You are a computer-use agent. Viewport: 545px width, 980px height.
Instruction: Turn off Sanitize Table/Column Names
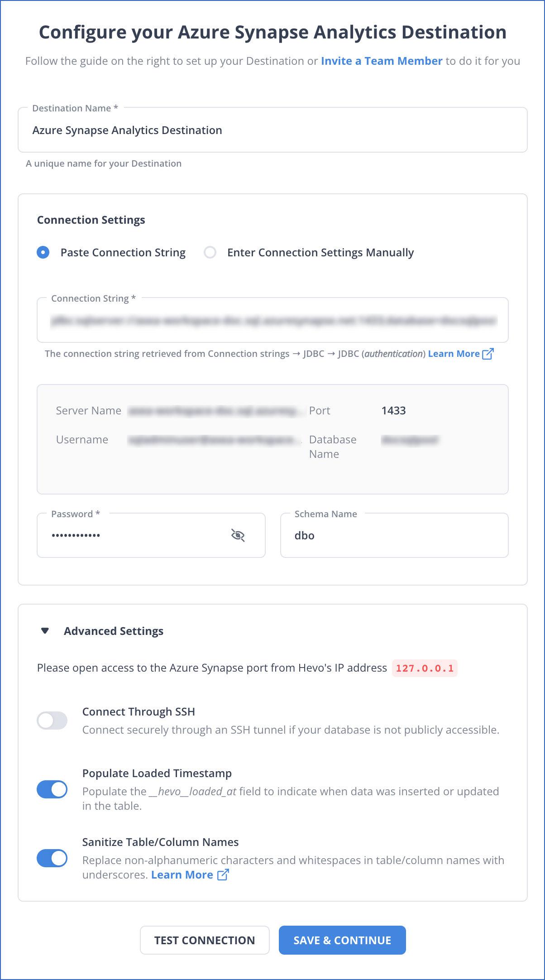pyautogui.click(x=52, y=858)
